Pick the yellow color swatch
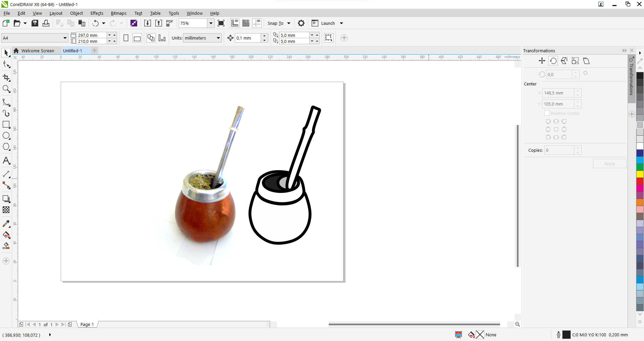This screenshot has height=341, width=644. click(640, 174)
